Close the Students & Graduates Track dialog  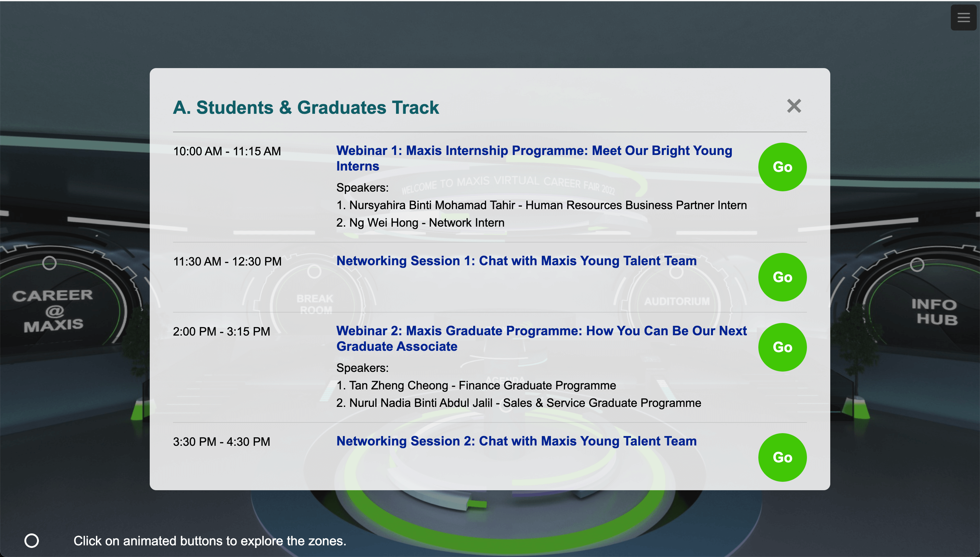pyautogui.click(x=794, y=106)
